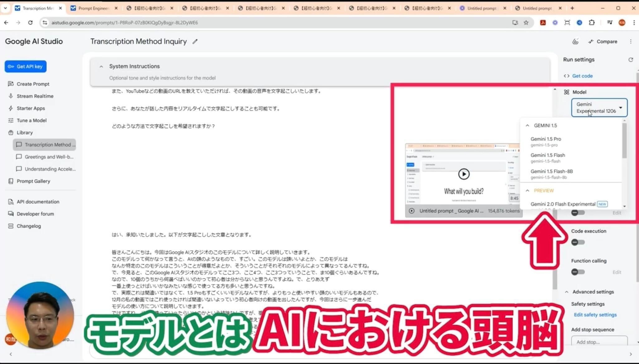Select the Starter Apps icon
The width and height of the screenshot is (639, 364).
click(x=11, y=108)
